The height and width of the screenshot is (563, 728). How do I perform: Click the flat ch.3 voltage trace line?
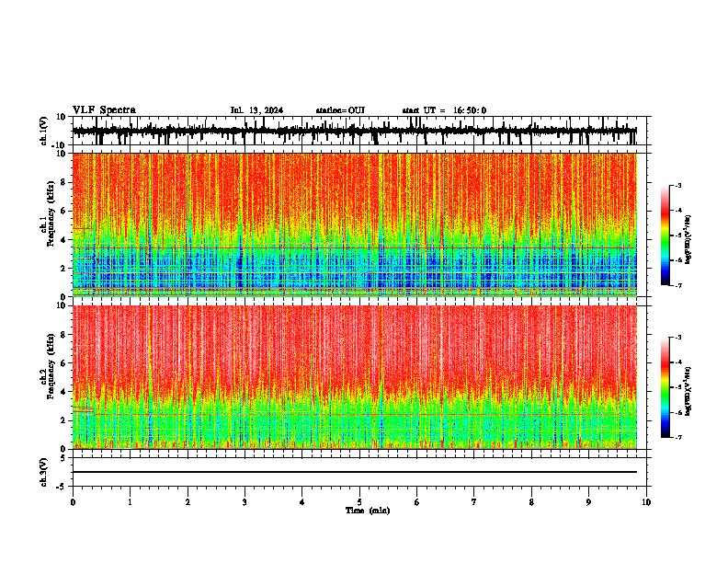[x=354, y=472]
